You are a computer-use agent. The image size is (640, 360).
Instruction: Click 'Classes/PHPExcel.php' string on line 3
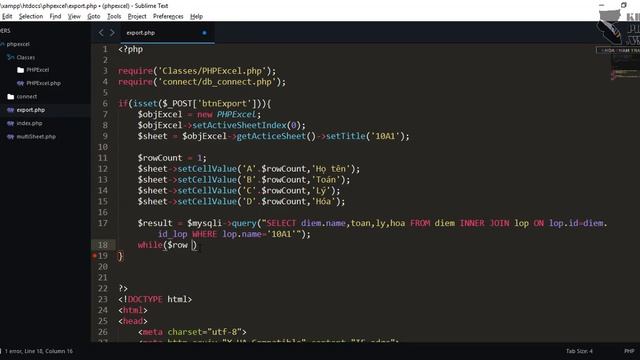pos(212,71)
